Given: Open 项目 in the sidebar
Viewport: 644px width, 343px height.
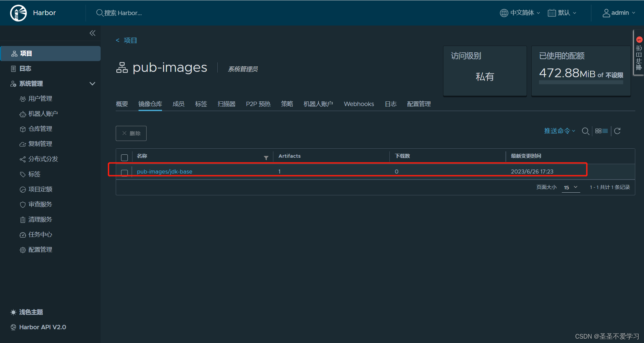Looking at the screenshot, I should (x=51, y=53).
